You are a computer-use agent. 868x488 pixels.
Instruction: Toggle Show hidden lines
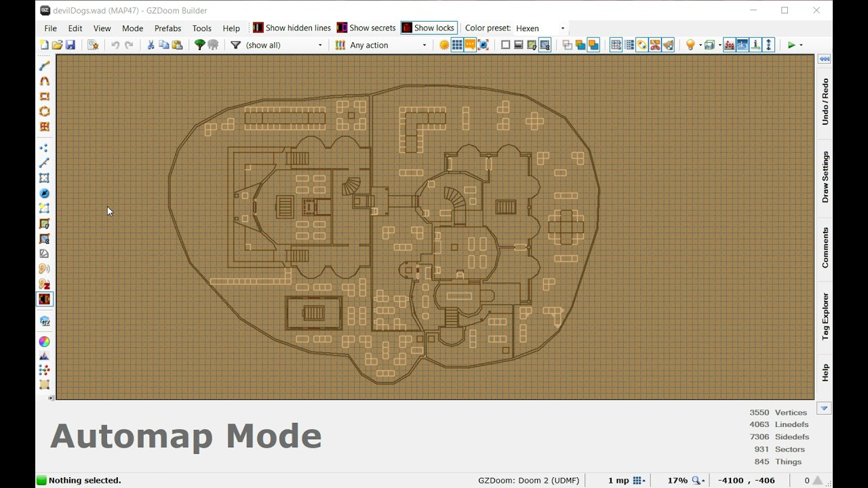tap(292, 28)
